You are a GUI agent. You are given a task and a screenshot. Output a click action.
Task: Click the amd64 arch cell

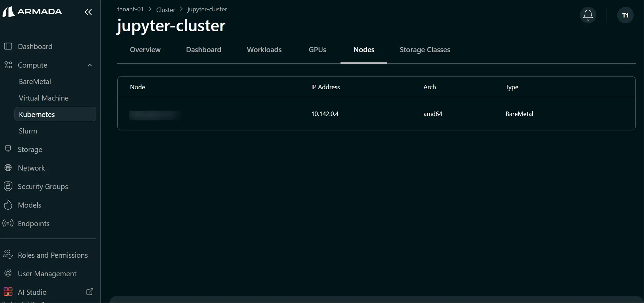(433, 114)
